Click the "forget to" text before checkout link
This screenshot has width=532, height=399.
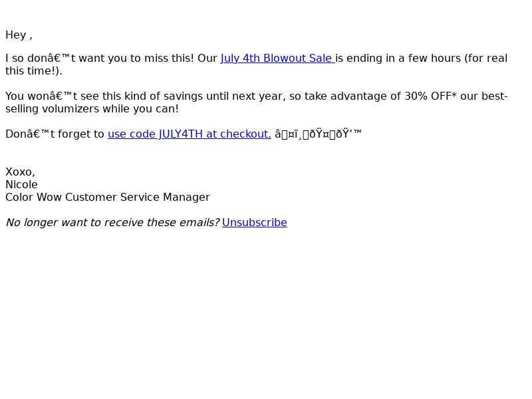80,134
